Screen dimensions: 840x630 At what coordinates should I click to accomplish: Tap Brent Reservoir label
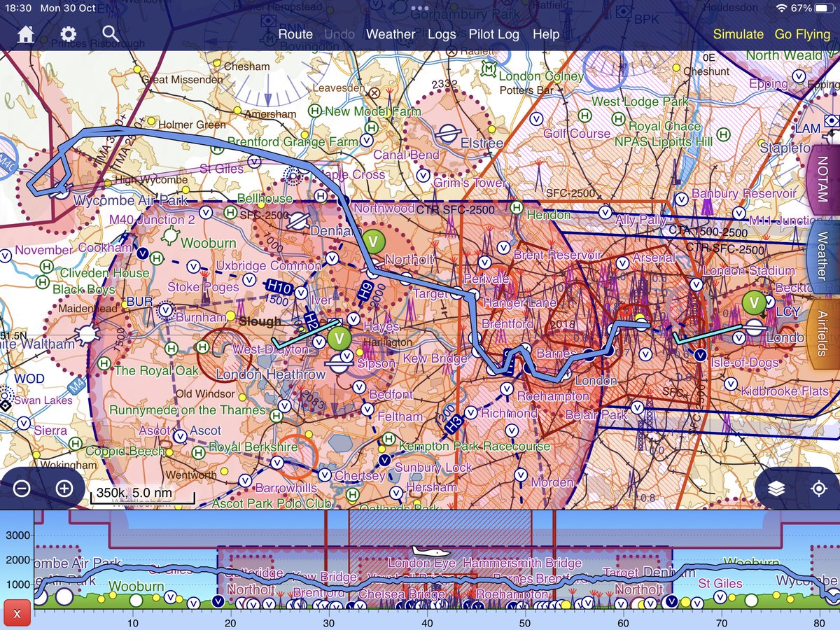click(557, 255)
